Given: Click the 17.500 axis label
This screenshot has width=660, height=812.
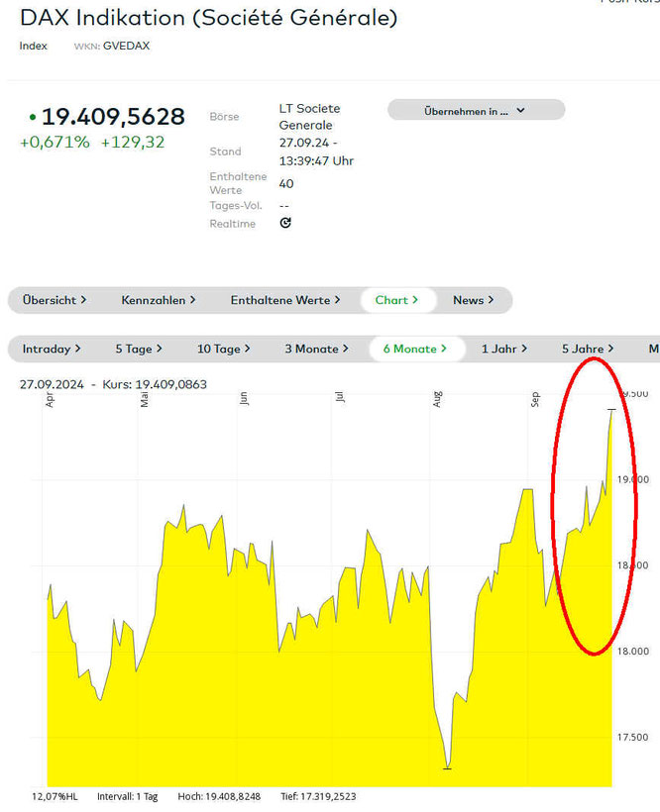Looking at the screenshot, I should tap(632, 737).
